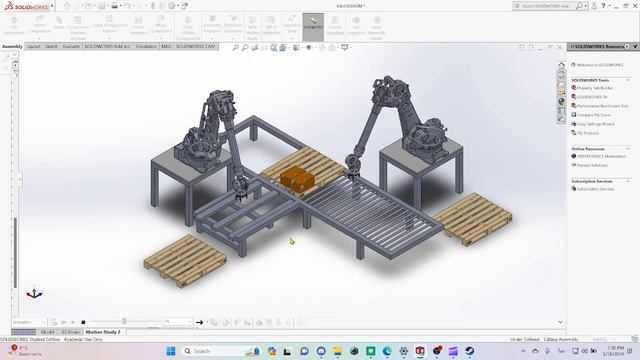Viewport: 640px width, 360px height.
Task: Open the View Settings monitor icon
Action: [345, 48]
